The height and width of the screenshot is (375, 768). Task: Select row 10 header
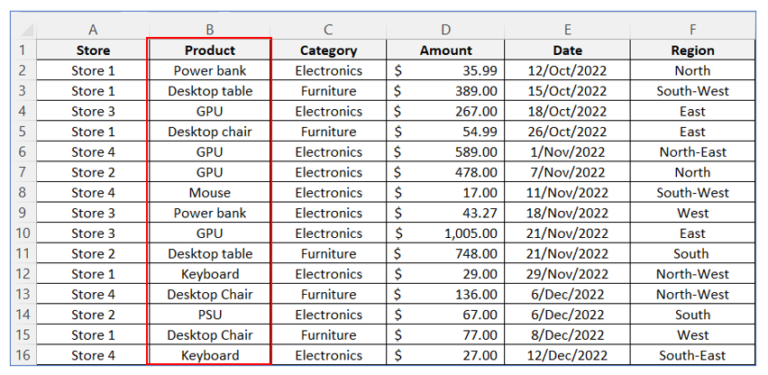click(x=24, y=233)
